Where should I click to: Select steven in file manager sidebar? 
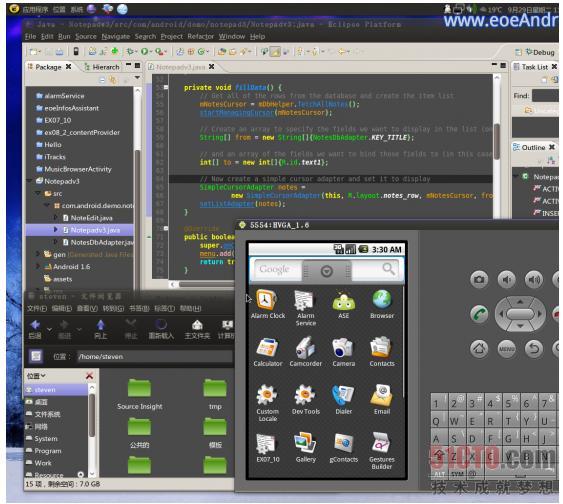pyautogui.click(x=56, y=389)
